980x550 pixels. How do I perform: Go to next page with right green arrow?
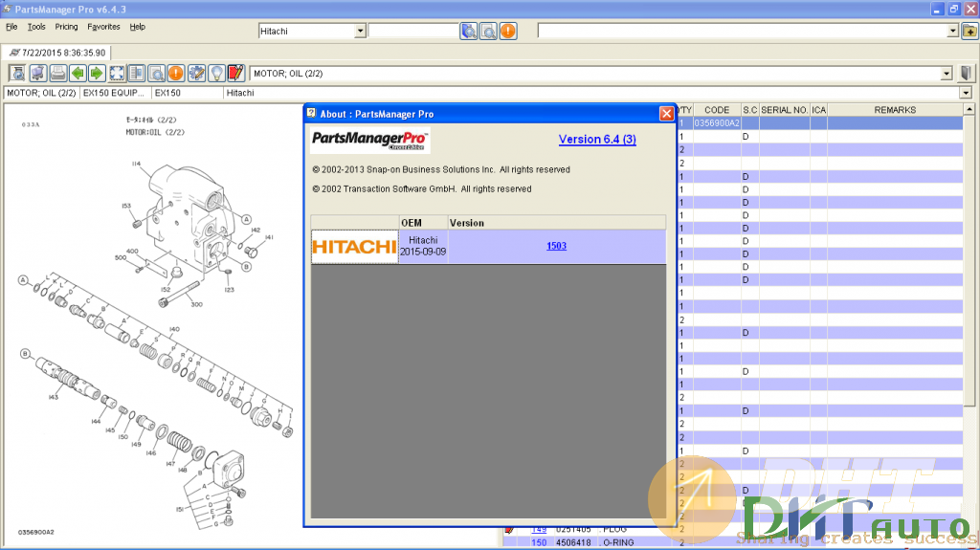(x=97, y=73)
